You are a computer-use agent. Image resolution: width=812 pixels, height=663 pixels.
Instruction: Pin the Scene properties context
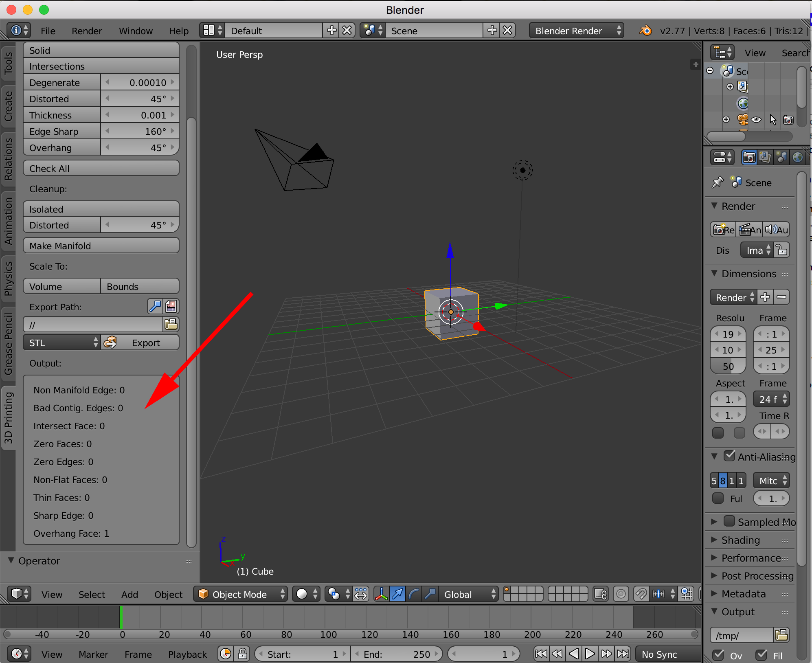click(718, 182)
